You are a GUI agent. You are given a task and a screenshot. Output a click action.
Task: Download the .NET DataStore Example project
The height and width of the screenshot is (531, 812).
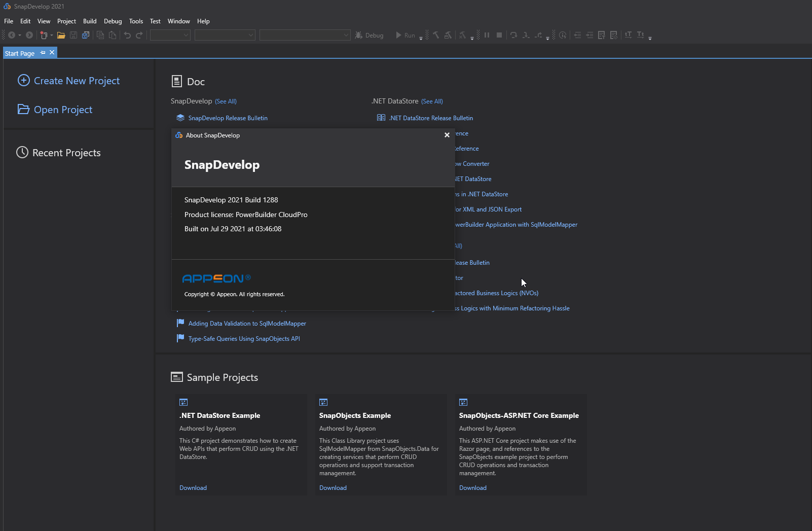point(193,488)
